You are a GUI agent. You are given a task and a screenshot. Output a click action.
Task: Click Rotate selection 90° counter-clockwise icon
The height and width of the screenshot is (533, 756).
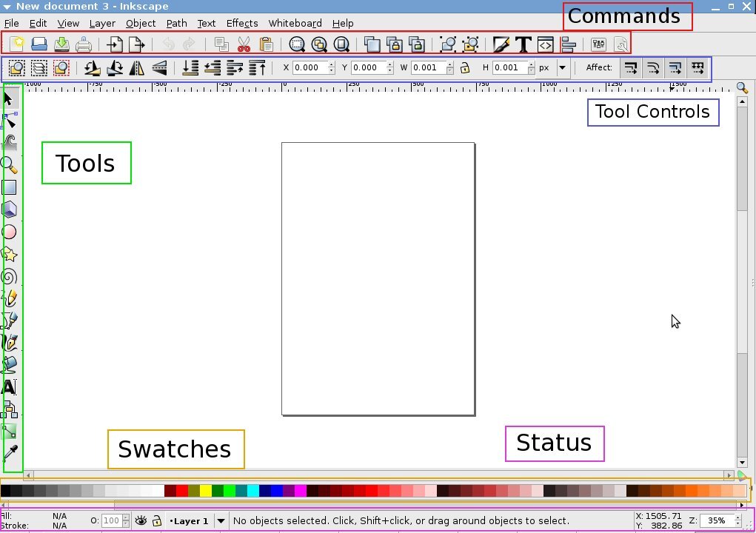[92, 68]
